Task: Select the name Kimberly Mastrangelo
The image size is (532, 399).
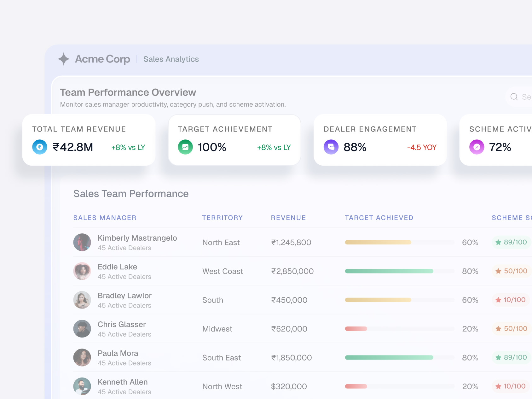Action: 137,238
